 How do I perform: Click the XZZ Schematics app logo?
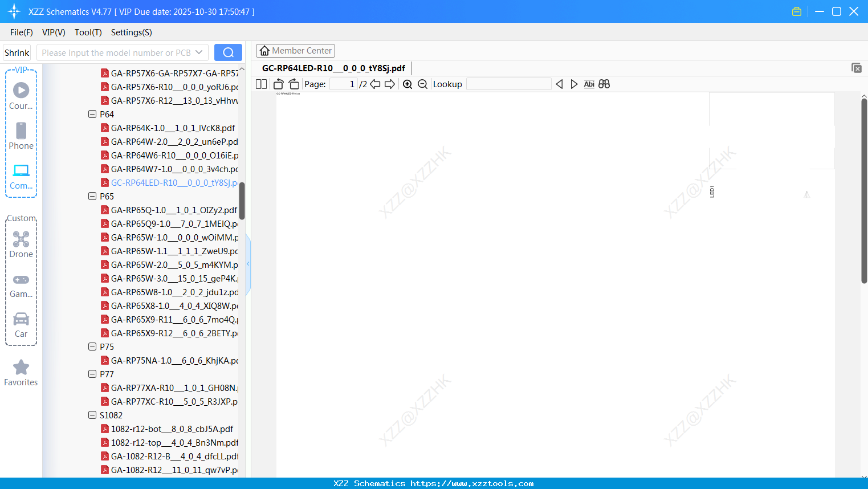coord(14,11)
